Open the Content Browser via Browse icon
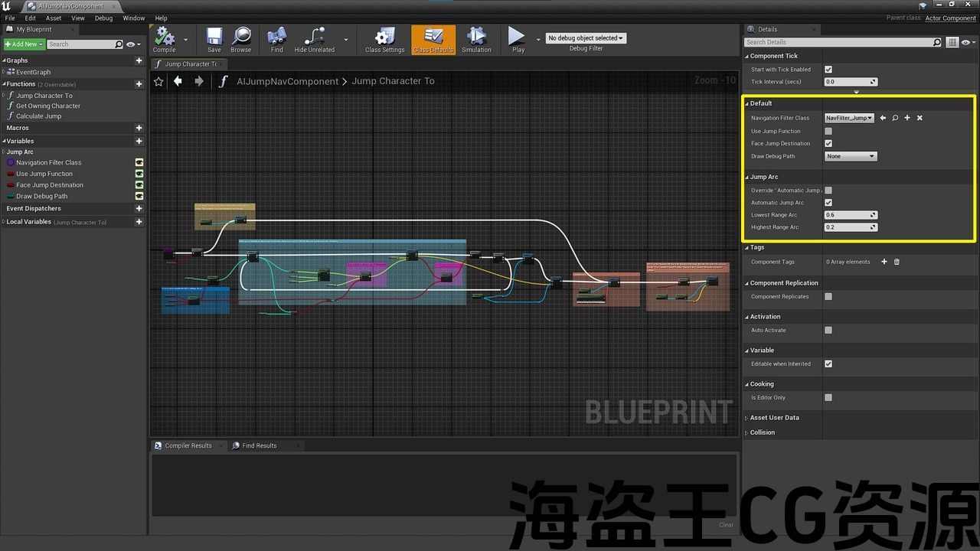980x551 pixels. pyautogui.click(x=241, y=37)
